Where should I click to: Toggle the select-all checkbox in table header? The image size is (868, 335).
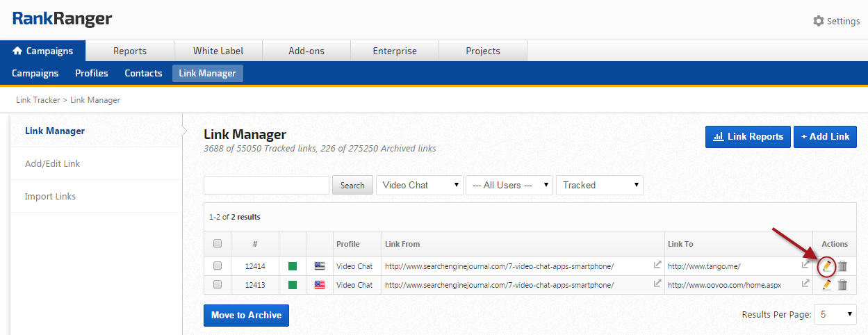tap(218, 244)
